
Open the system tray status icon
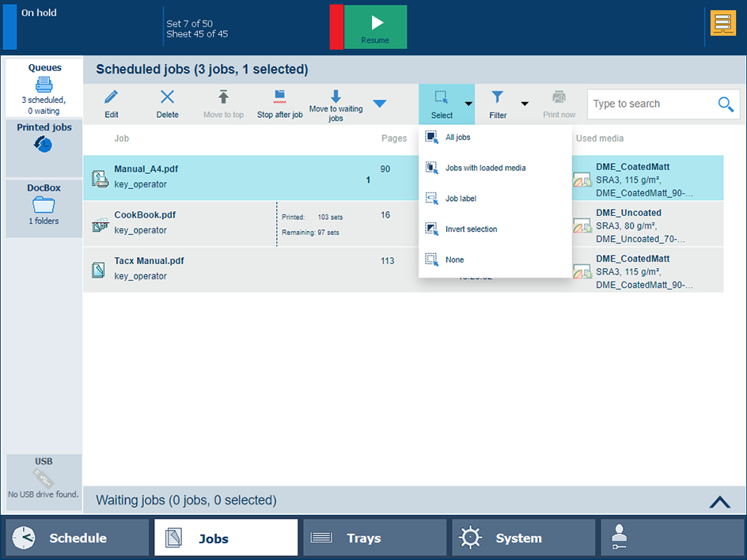[x=722, y=24]
